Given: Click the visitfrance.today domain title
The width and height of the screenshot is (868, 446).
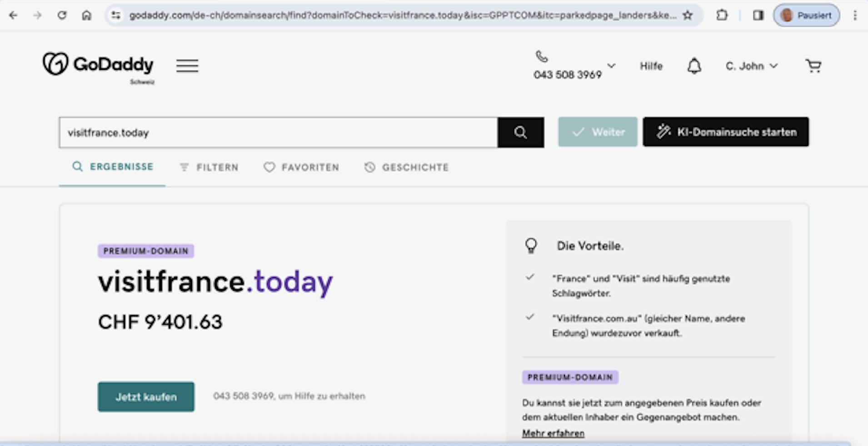Looking at the screenshot, I should click(x=215, y=282).
